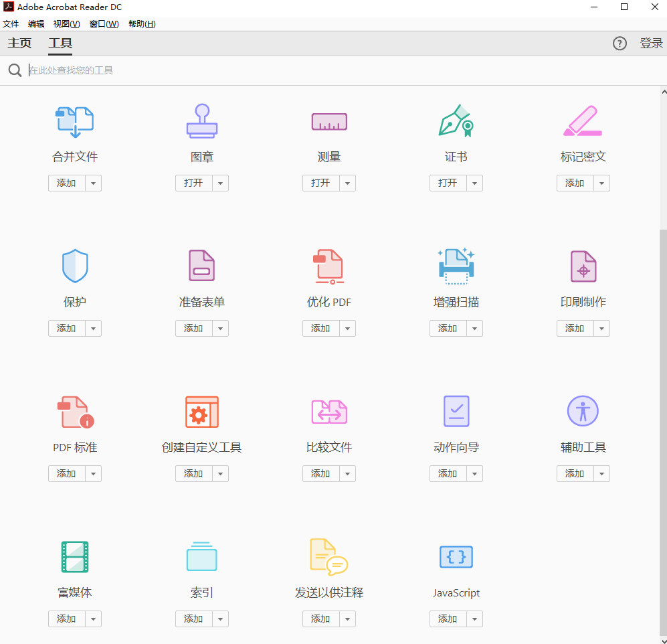Open the dropdown arrow for 优化 PDF
Screen dimensions: 667x644
point(347,329)
